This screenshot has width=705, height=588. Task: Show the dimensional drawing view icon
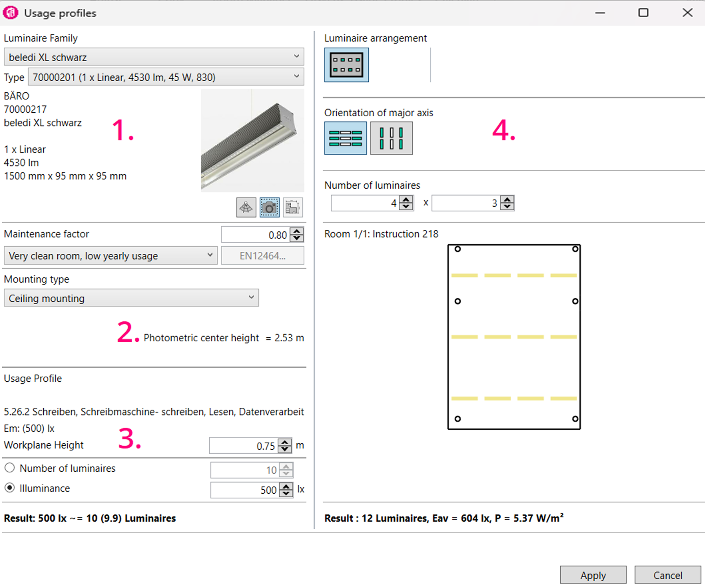(x=293, y=207)
